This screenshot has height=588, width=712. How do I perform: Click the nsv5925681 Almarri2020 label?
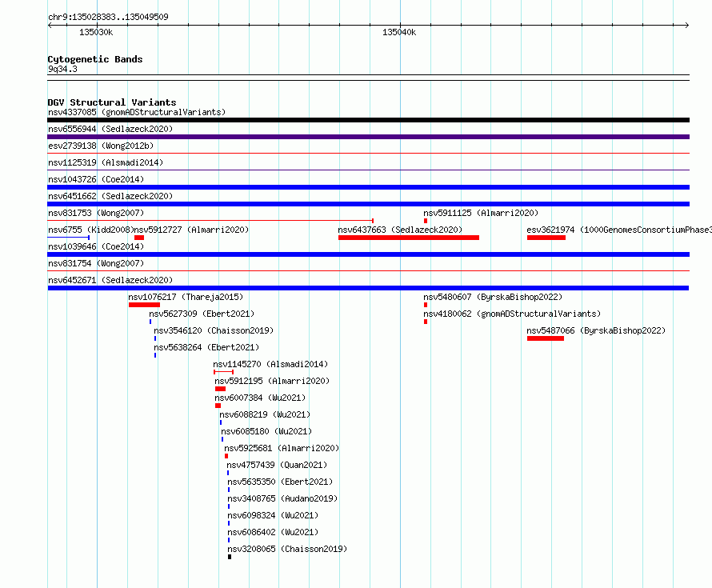pyautogui.click(x=282, y=448)
